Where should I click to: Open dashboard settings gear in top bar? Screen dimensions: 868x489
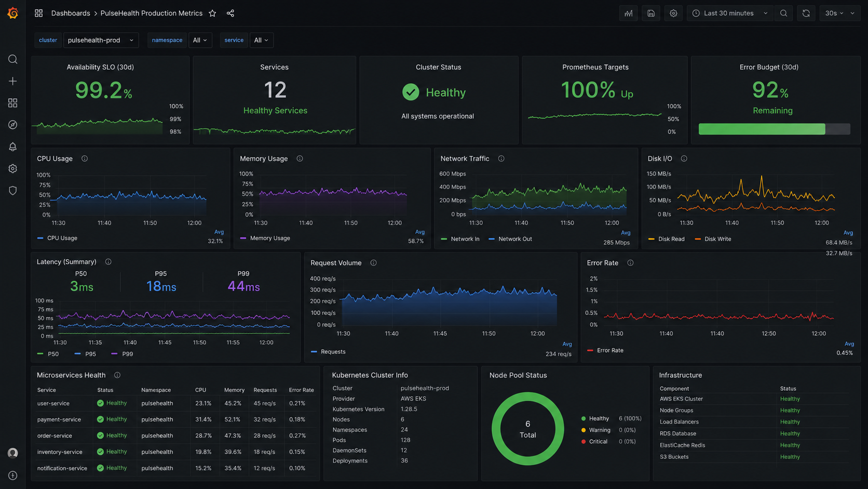click(673, 14)
